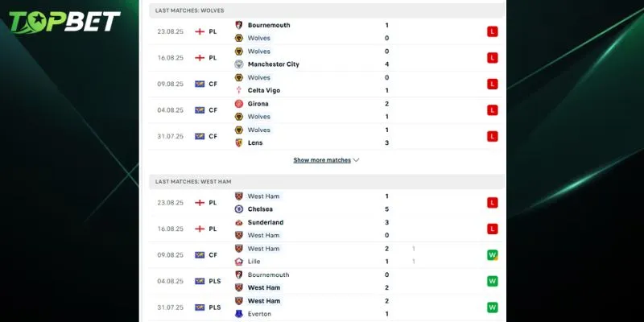The height and width of the screenshot is (322, 644).
Task: Click the green W badge for Everton match
Action: [x=492, y=308]
